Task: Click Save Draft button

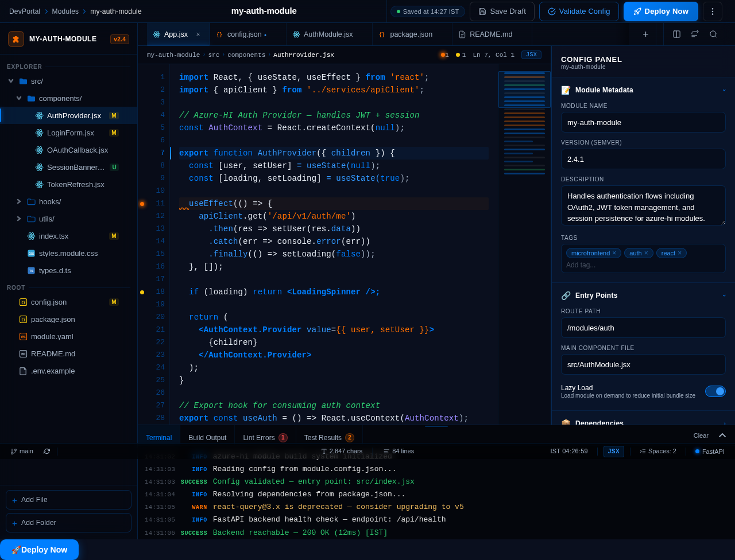Action: [x=502, y=11]
